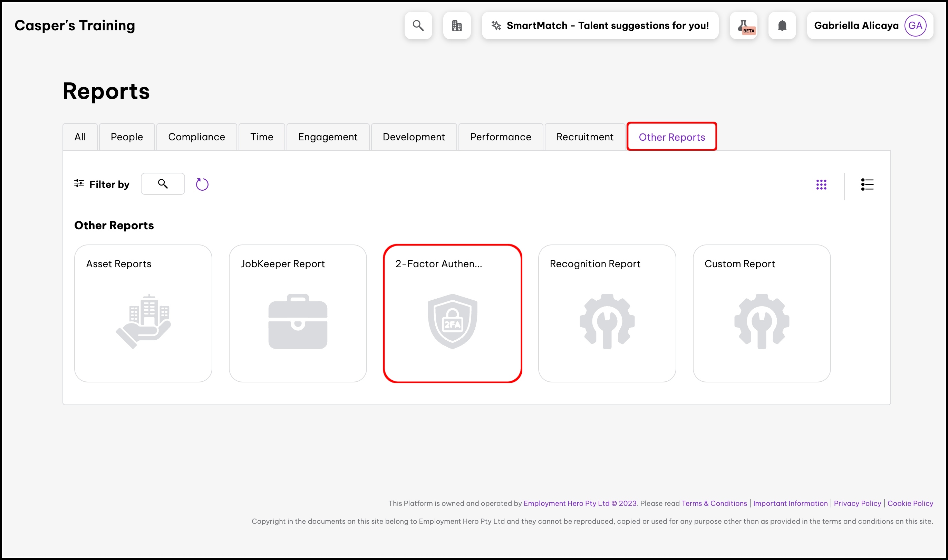Switch to grid view layout
The width and height of the screenshot is (948, 560).
pos(821,184)
